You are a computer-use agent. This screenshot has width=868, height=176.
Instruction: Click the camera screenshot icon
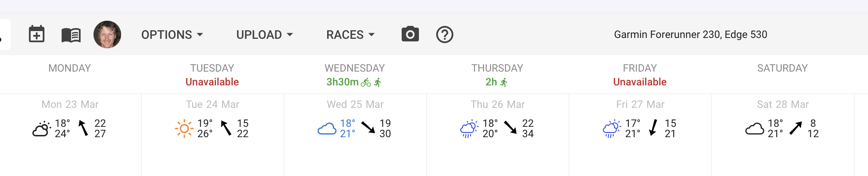point(410,34)
